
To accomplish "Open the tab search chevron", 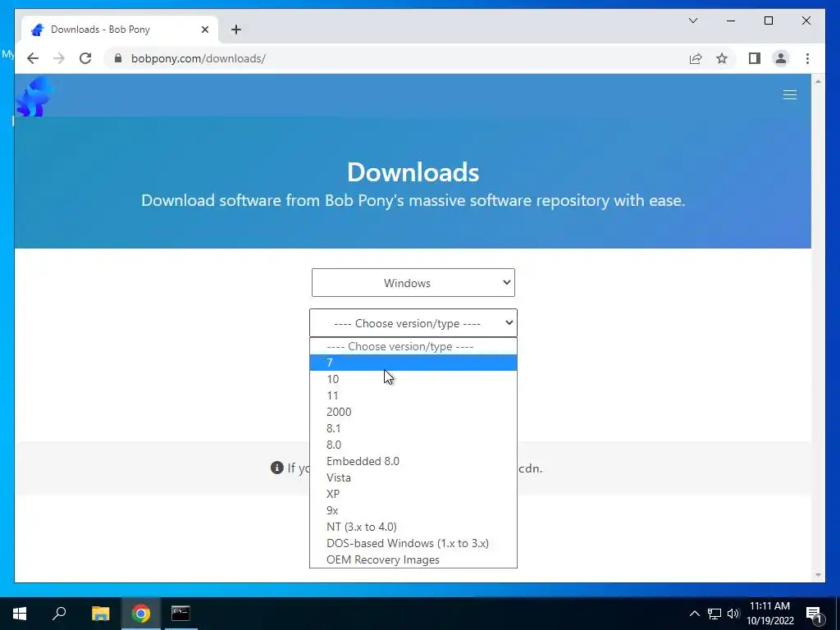I will point(692,21).
